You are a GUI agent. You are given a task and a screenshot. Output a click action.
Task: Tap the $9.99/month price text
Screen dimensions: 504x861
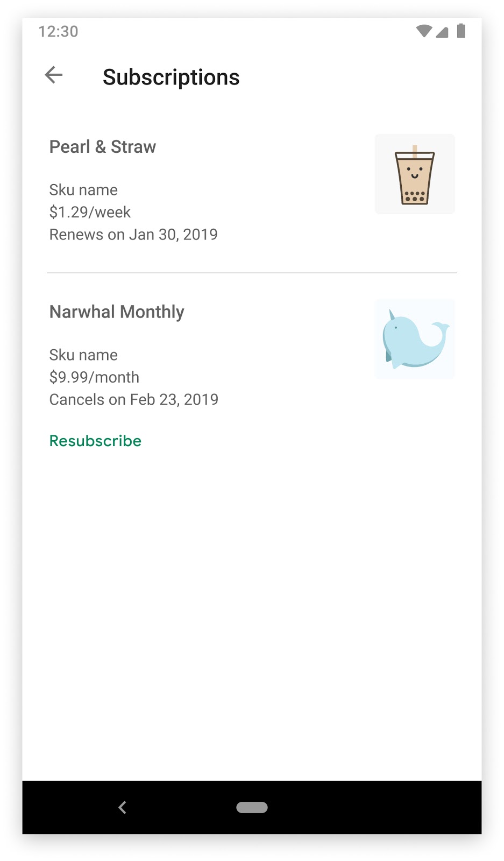[x=94, y=377]
